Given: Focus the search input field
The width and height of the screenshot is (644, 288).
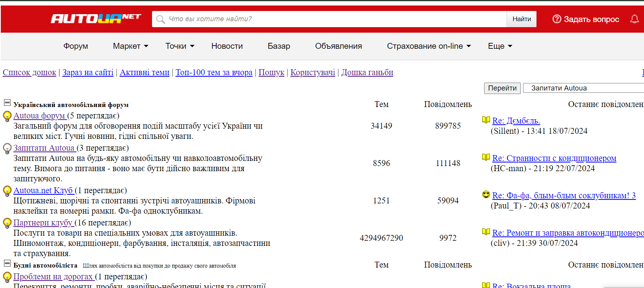Looking at the screenshot, I should 335,19.
